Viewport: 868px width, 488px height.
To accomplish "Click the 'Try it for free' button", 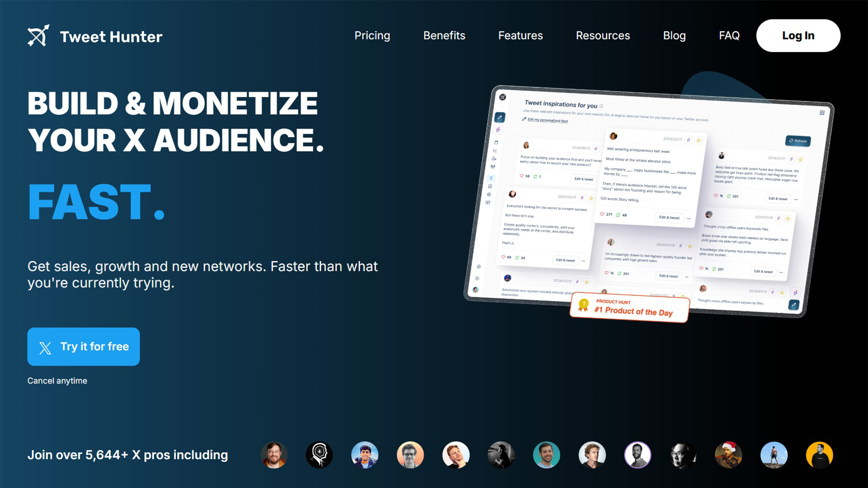I will coord(83,347).
